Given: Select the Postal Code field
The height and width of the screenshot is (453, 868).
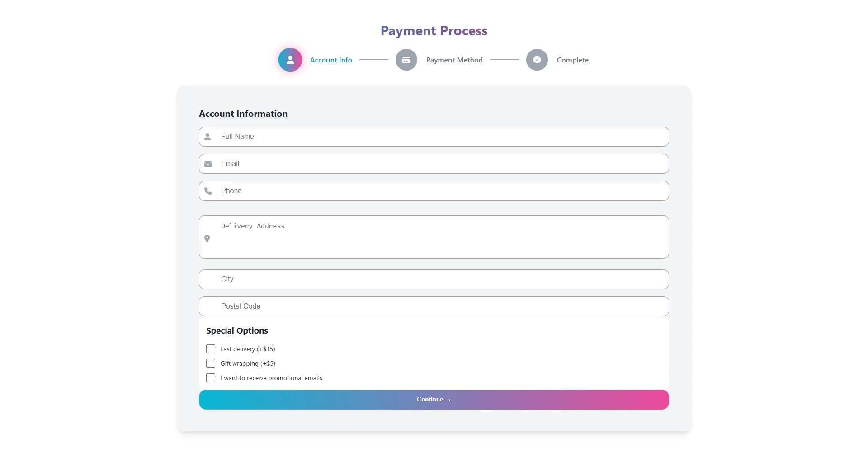Looking at the screenshot, I should click(x=434, y=306).
